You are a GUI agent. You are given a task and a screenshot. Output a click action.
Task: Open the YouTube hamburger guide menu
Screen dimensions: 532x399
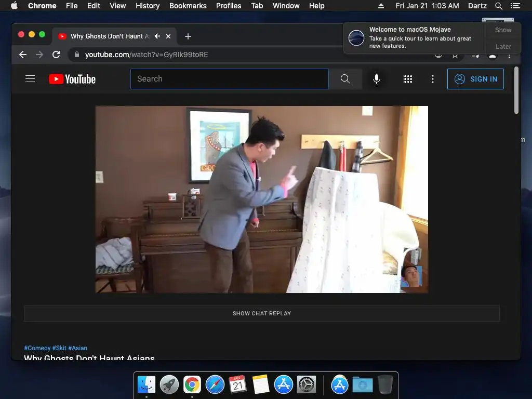click(x=30, y=79)
